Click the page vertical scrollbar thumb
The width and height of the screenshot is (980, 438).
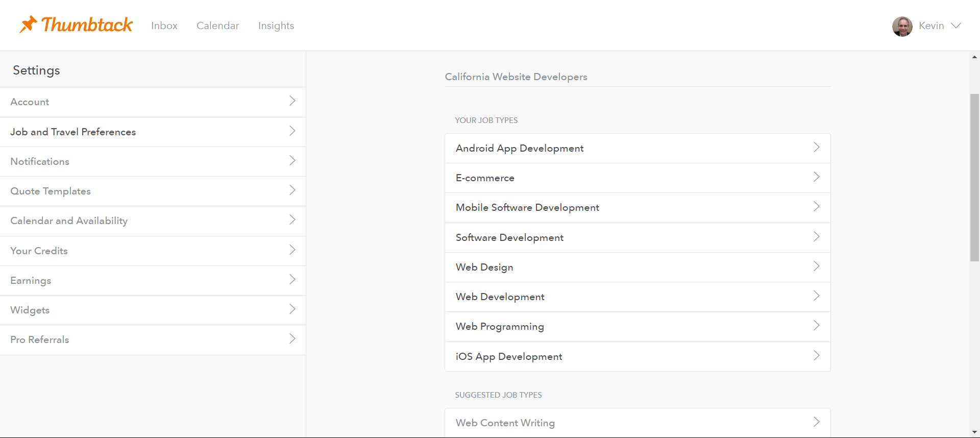point(974,177)
